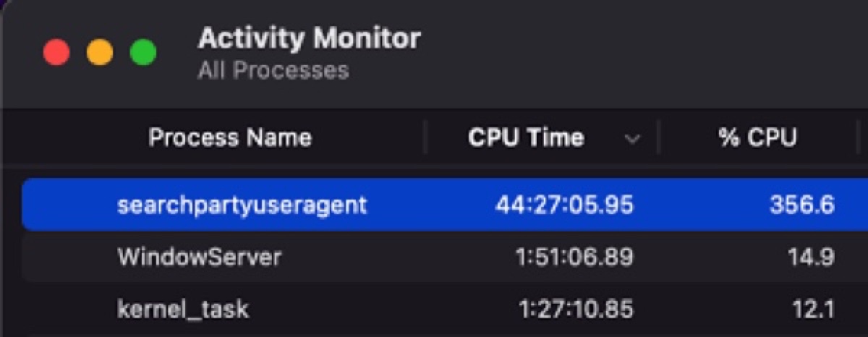Viewport: 868px width, 337px height.
Task: Click the CPU Time column header
Action: (526, 137)
